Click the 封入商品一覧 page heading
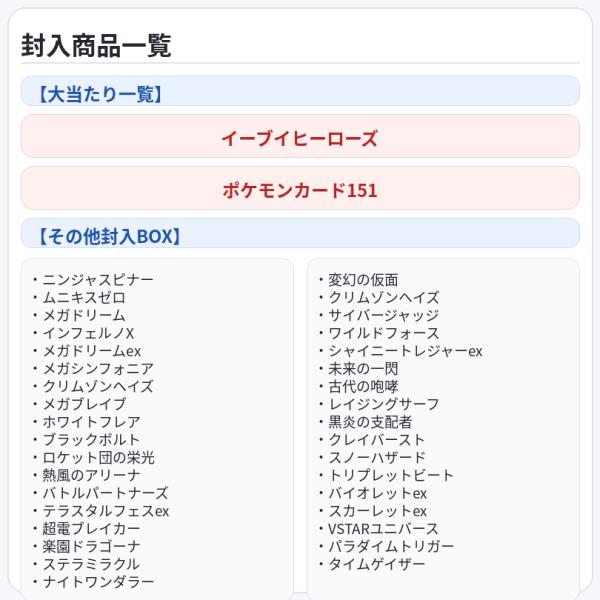The width and height of the screenshot is (600, 600). pyautogui.click(x=96, y=45)
